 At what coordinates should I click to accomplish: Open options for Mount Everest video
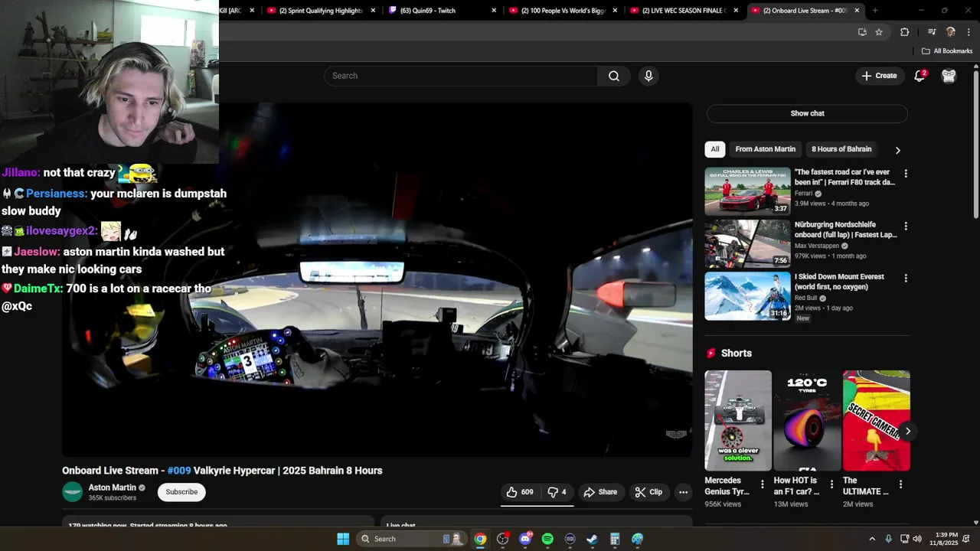tap(906, 279)
